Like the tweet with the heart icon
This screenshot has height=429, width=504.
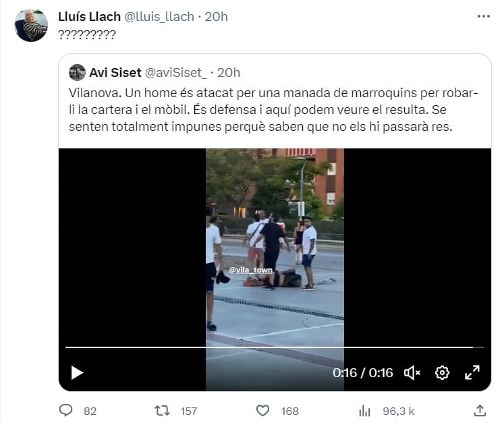point(262,410)
